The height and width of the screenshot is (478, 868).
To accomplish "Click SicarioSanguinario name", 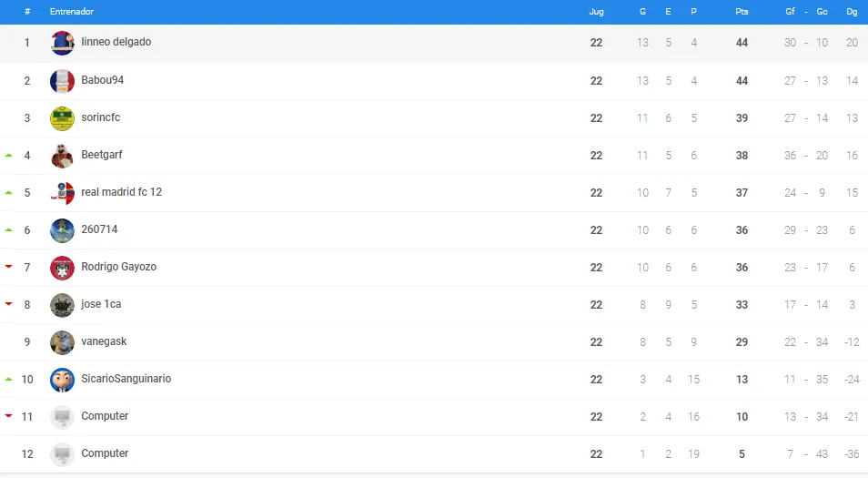I will 126,379.
